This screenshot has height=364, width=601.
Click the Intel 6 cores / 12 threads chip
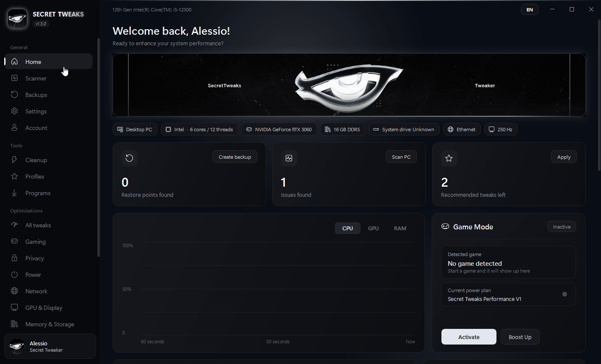click(x=200, y=130)
